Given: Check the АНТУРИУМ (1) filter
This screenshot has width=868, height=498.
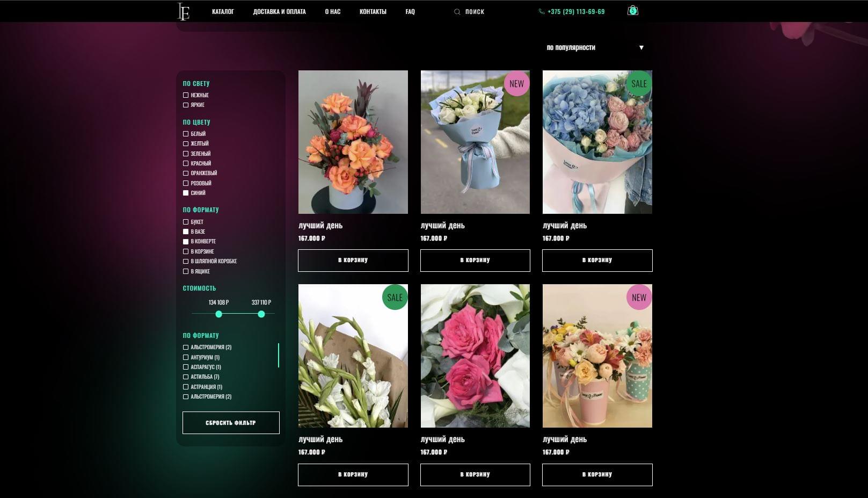Looking at the screenshot, I should coord(186,357).
